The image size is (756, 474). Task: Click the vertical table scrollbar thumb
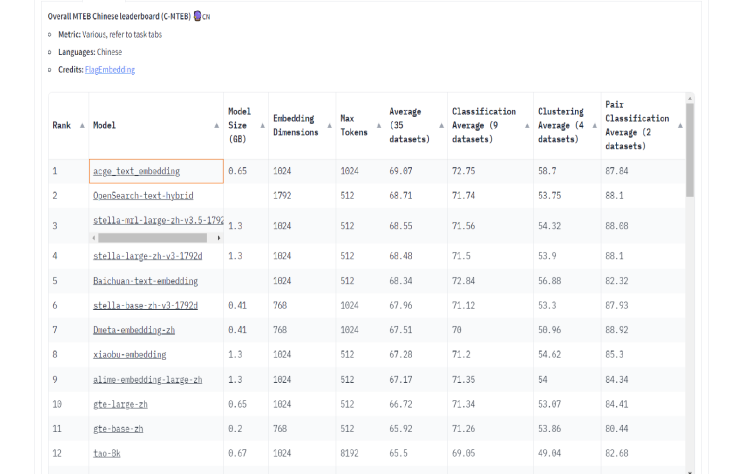tap(690, 149)
